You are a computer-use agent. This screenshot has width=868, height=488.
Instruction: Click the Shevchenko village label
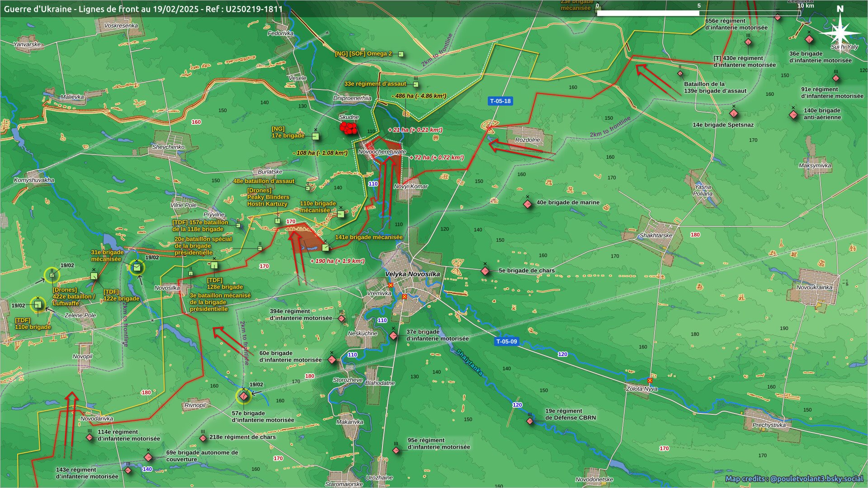pyautogui.click(x=168, y=147)
